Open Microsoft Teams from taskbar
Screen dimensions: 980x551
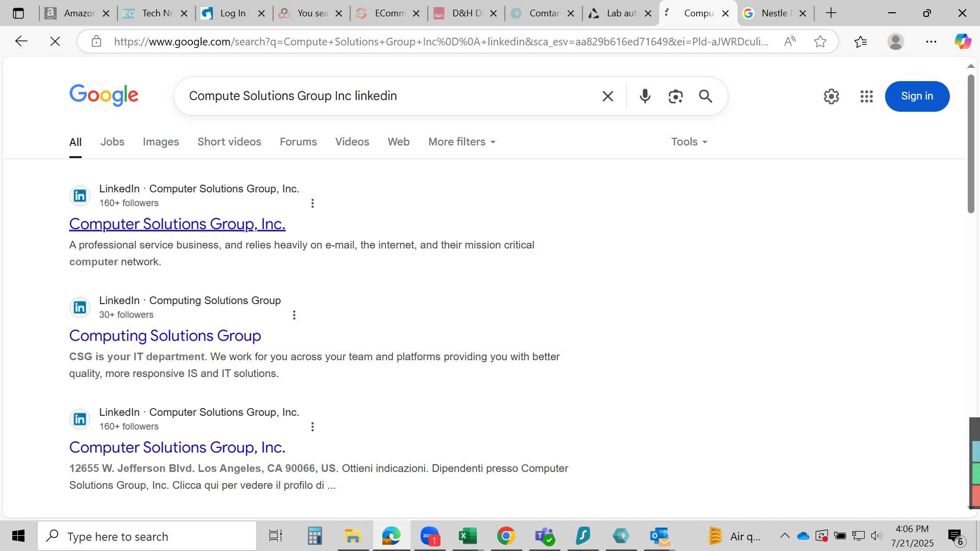(545, 536)
